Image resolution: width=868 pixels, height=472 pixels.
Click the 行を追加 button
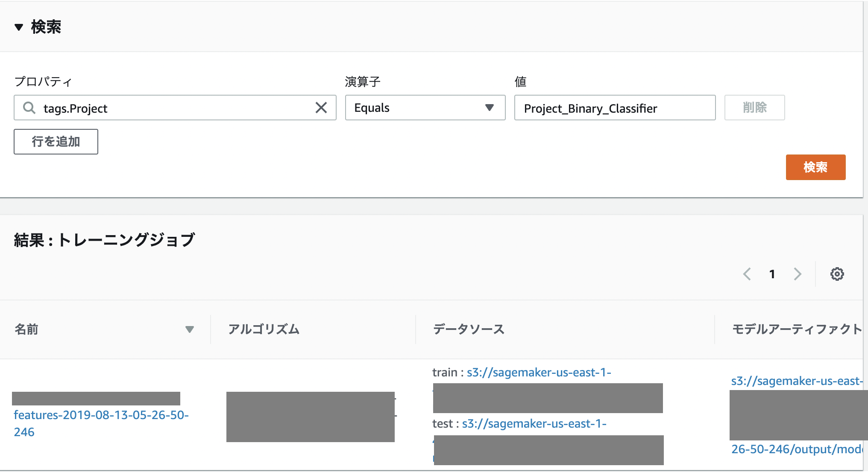click(56, 142)
